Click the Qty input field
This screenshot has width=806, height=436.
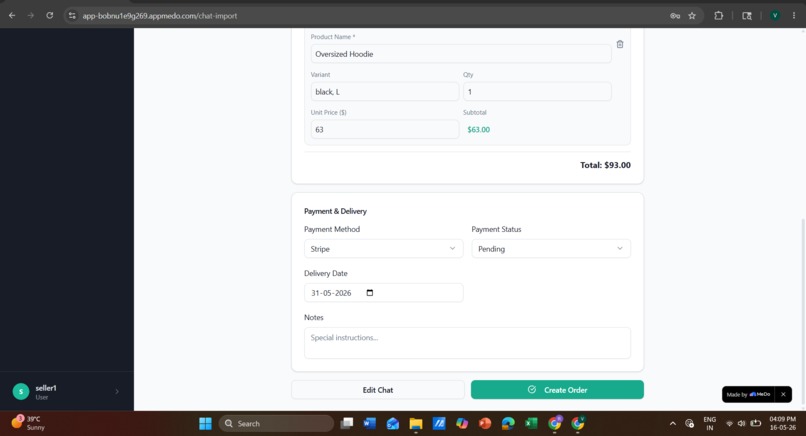pyautogui.click(x=537, y=92)
